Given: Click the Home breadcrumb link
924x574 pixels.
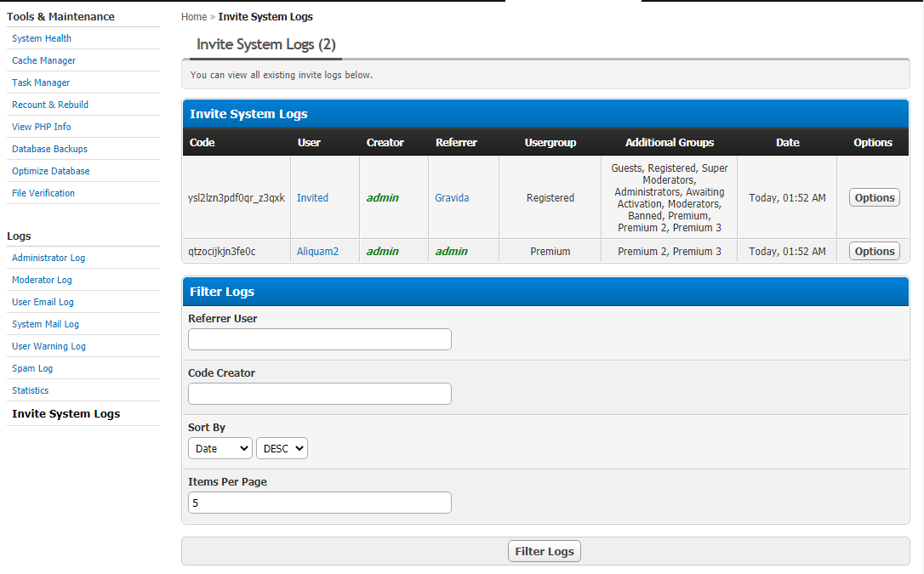Looking at the screenshot, I should [x=194, y=17].
